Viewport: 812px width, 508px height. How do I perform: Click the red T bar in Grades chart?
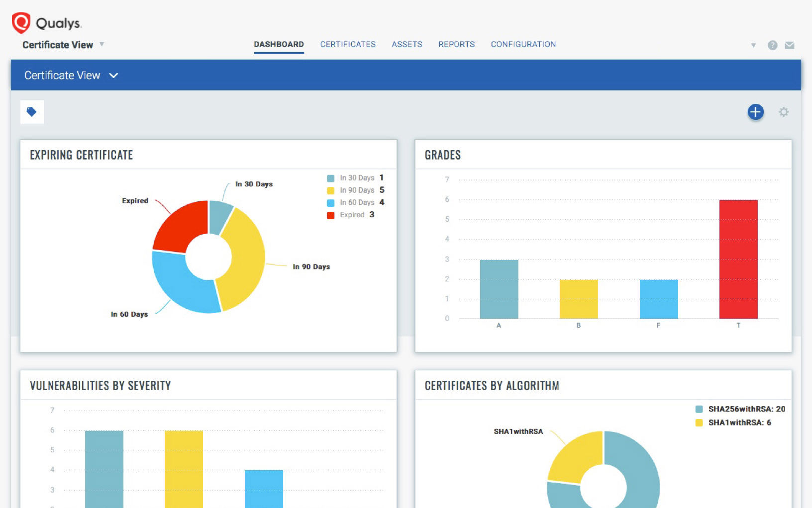point(738,258)
